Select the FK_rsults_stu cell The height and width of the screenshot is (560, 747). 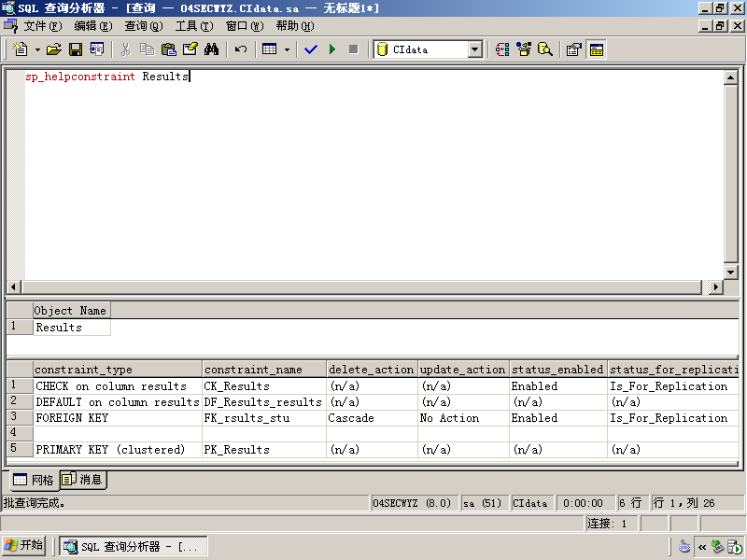point(264,417)
